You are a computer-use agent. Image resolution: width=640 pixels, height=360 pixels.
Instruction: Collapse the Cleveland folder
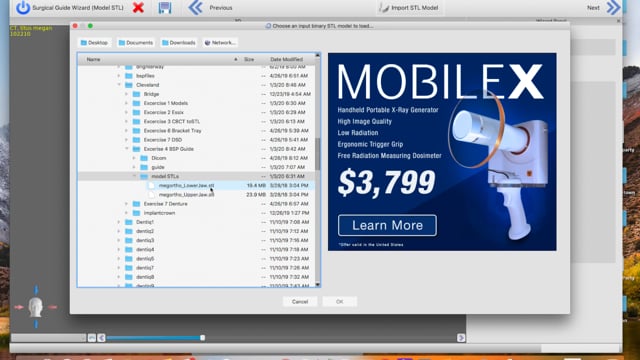119,85
